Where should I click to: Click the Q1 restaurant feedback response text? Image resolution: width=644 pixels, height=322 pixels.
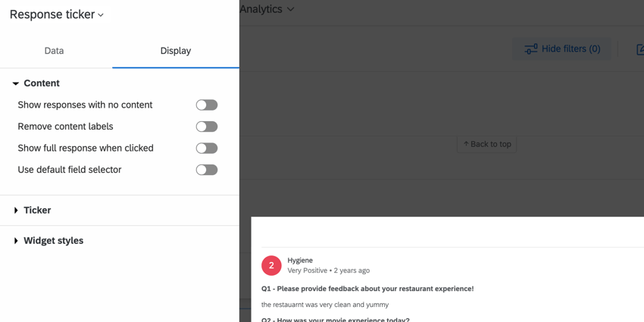click(x=325, y=305)
